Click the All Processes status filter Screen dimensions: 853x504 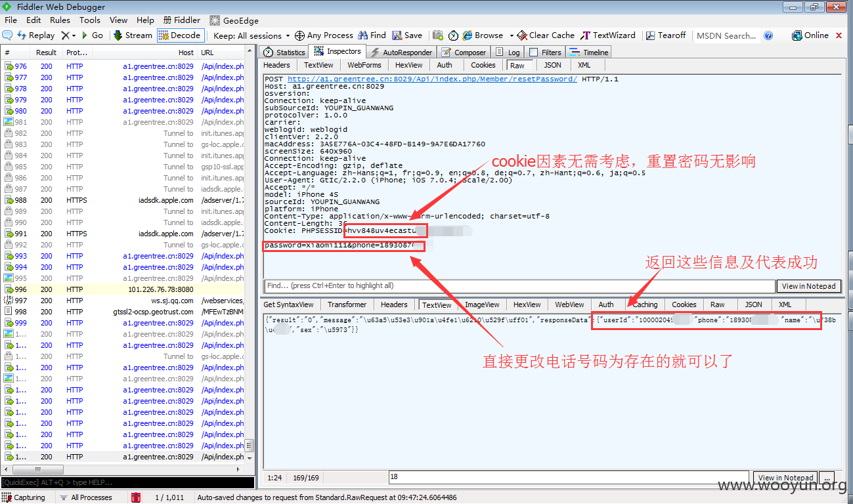coord(85,497)
